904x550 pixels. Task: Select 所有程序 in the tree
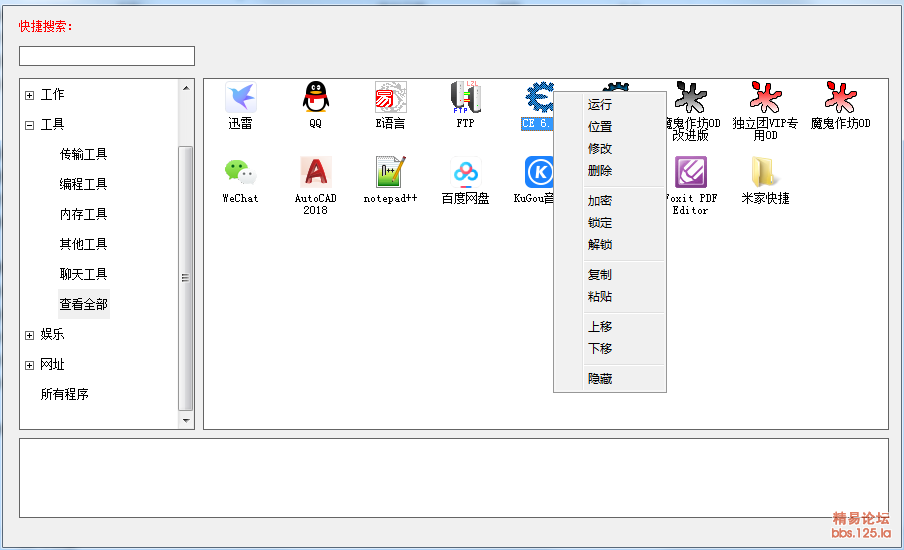tap(65, 394)
